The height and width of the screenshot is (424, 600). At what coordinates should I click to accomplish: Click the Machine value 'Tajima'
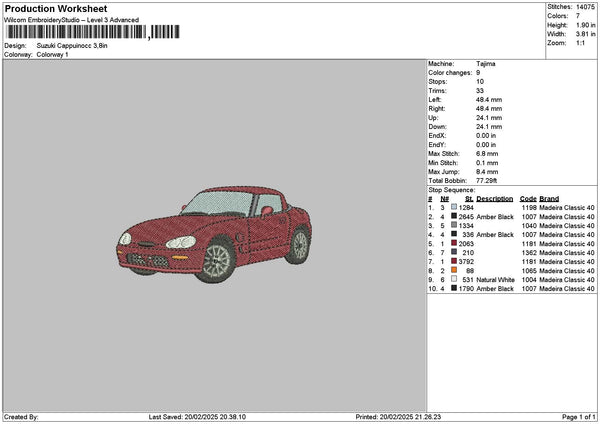pos(486,64)
